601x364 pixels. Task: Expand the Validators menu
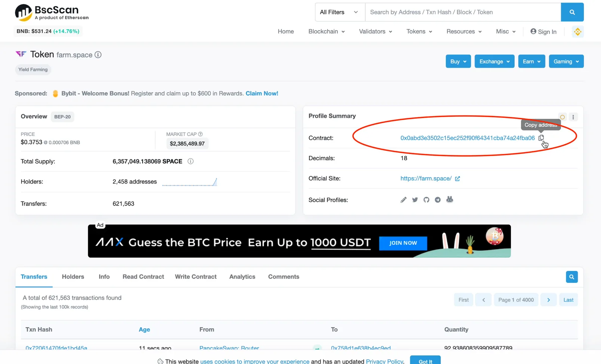[376, 32]
